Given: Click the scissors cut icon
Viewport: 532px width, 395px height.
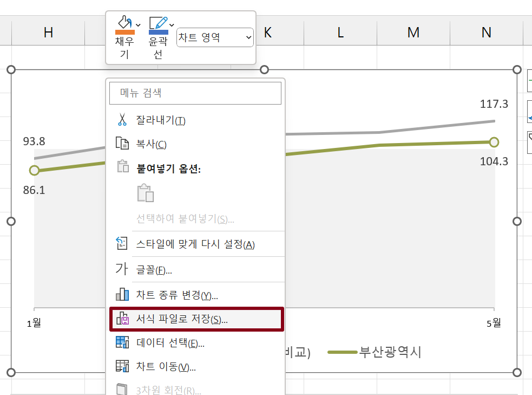Looking at the screenshot, I should coord(122,120).
